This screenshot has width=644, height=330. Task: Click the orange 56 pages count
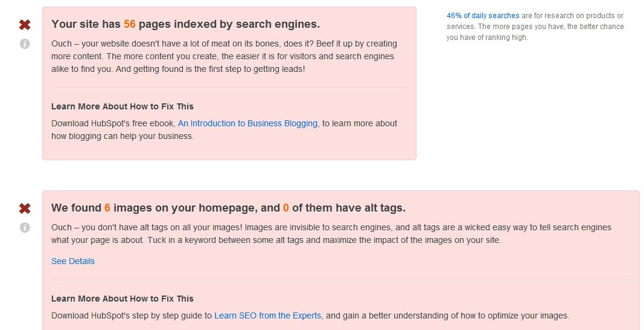(129, 24)
